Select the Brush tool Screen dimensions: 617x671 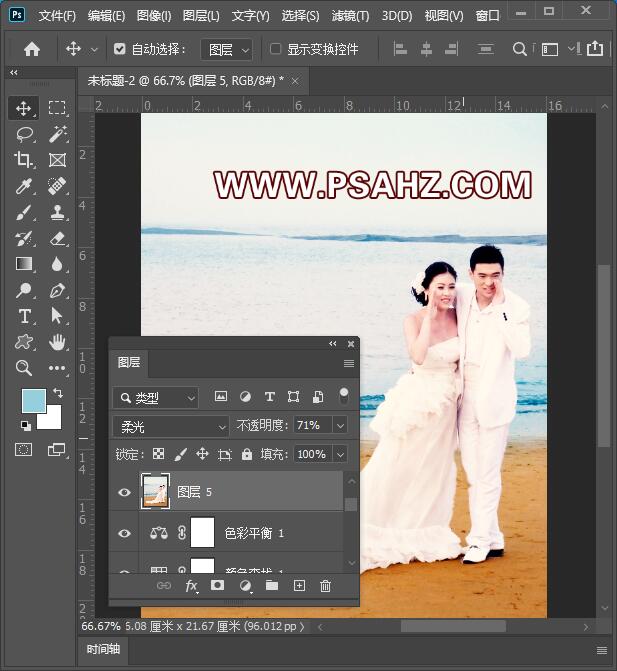point(24,212)
